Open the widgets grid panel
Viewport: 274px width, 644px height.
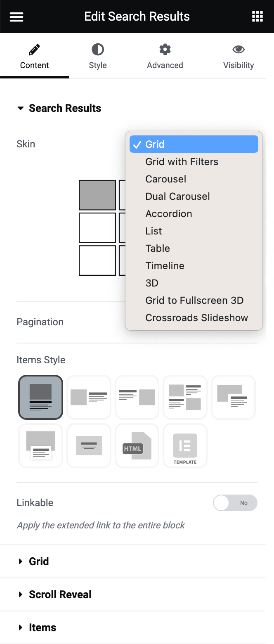257,17
